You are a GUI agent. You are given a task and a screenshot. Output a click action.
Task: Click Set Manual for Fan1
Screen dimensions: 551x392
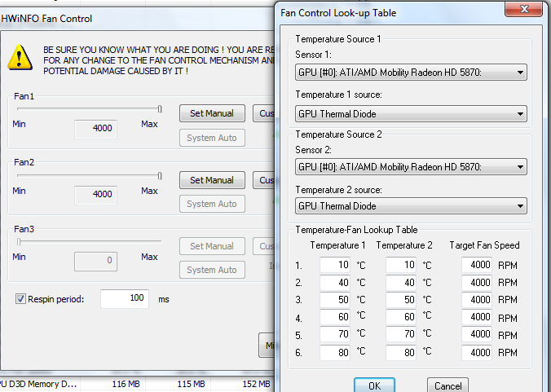tap(212, 113)
